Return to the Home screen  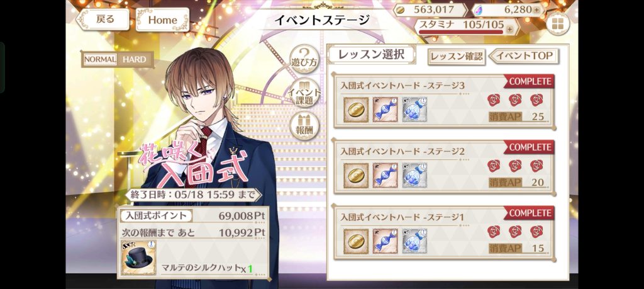[162, 20]
